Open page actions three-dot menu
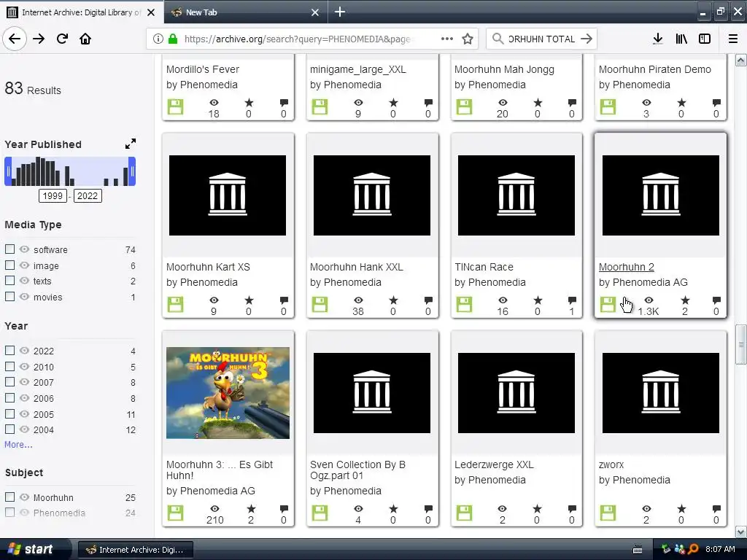 coord(447,39)
